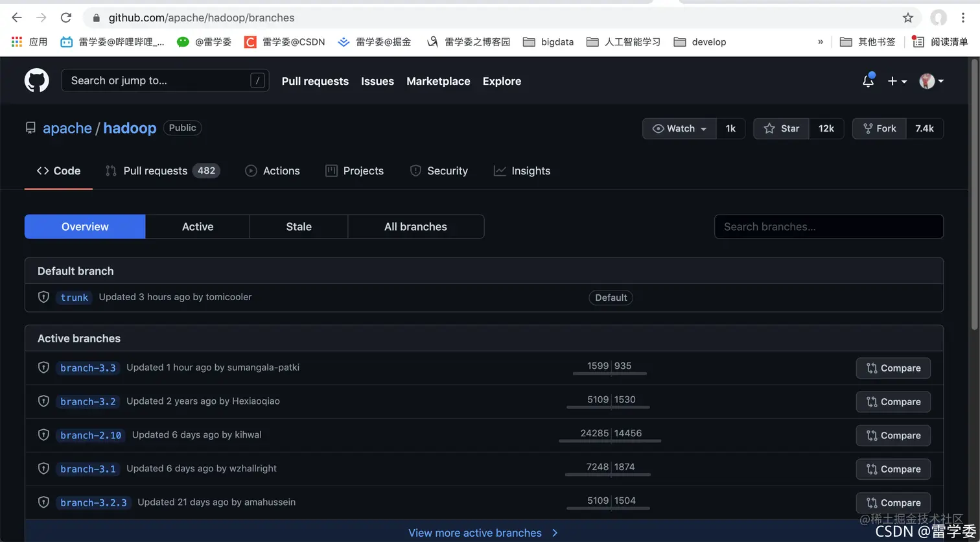Open the Code tab
The image size is (980, 542).
tap(58, 171)
